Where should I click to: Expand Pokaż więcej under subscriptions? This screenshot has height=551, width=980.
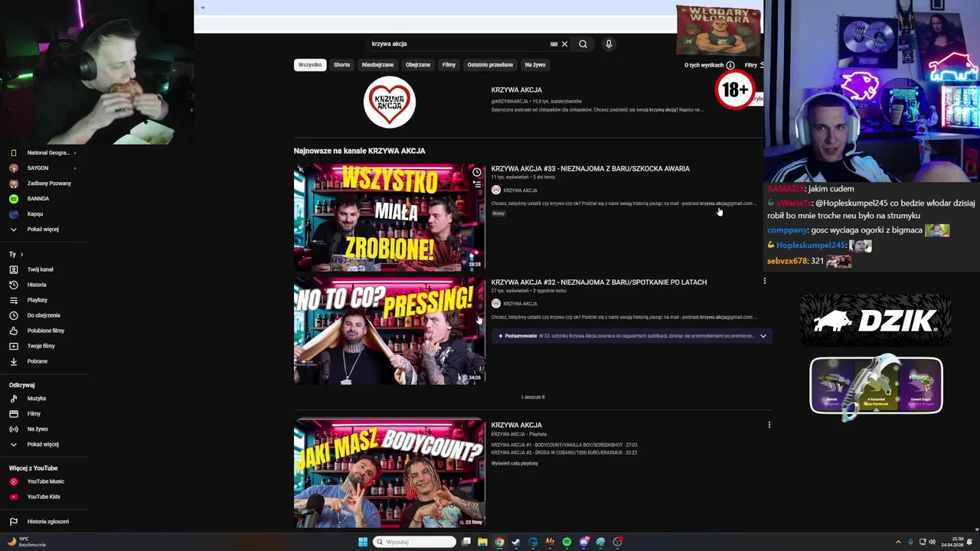pos(43,229)
